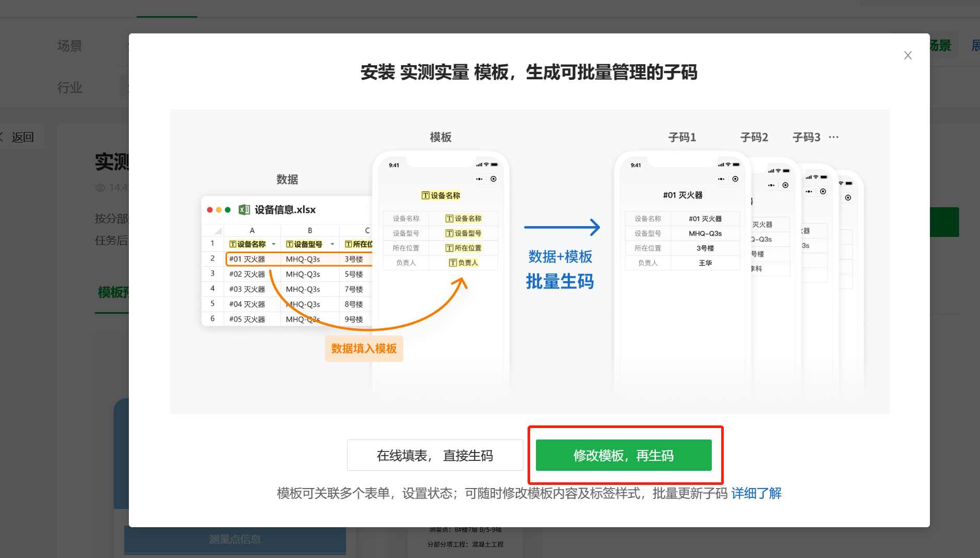Expand the 设备型号 column filter arrow
The image size is (980, 558).
point(332,244)
